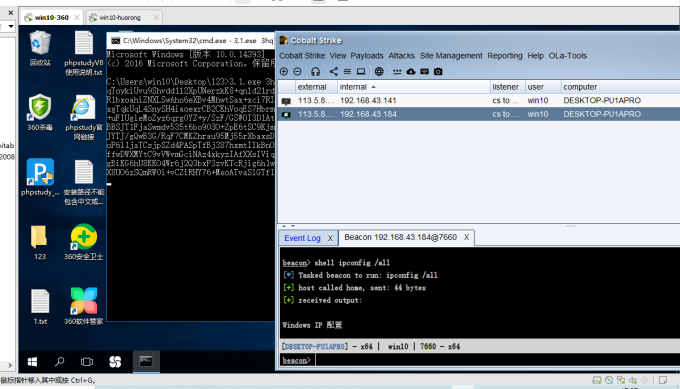Image resolution: width=680 pixels, height=389 pixels.
Task: Open the Cobalt Strike menu
Action: 302,56
